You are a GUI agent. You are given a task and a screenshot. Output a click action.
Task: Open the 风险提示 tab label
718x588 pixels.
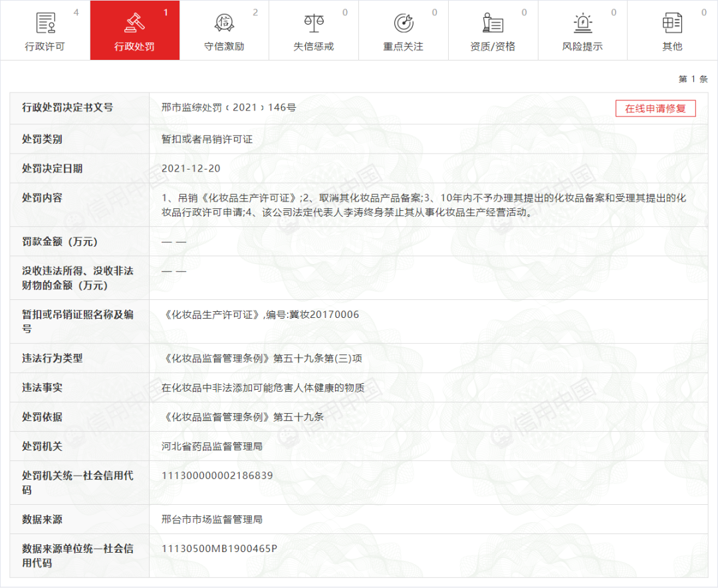tap(582, 47)
